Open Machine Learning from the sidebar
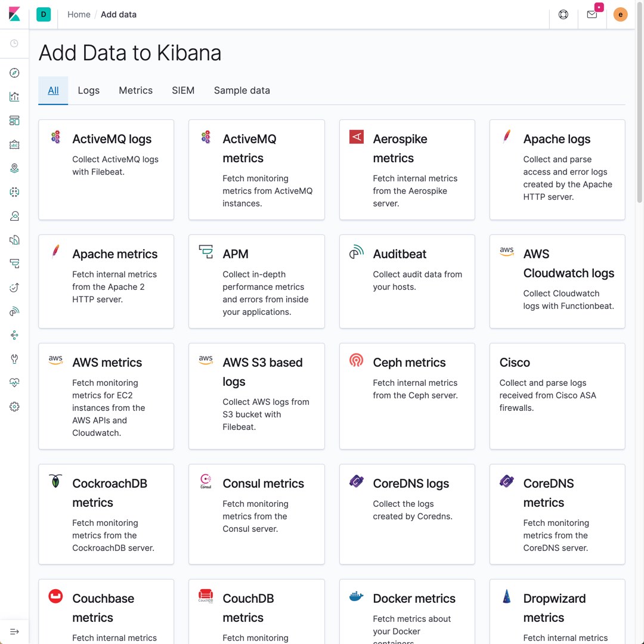644x644 pixels. click(14, 192)
